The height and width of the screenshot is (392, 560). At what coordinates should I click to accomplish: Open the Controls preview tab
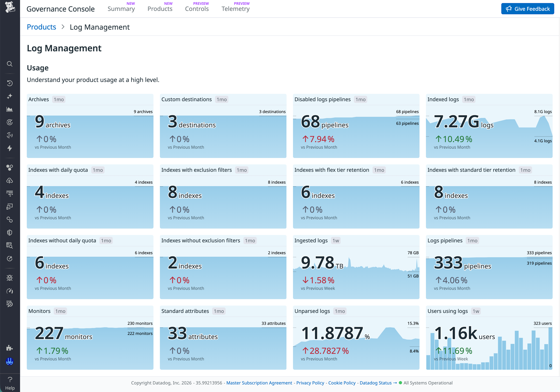(x=197, y=9)
